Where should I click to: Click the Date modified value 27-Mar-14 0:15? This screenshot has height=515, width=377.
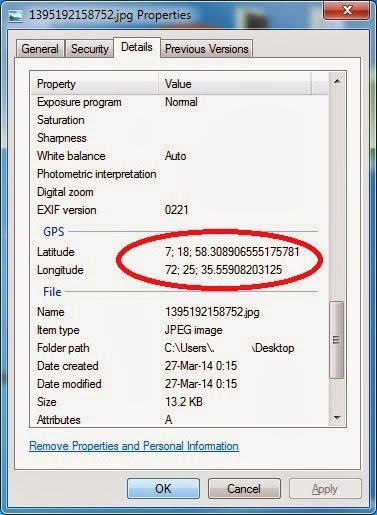[201, 384]
